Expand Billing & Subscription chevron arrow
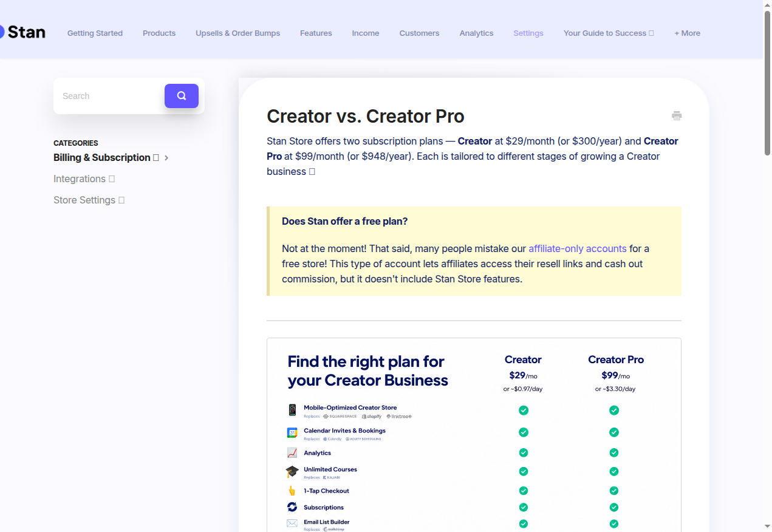This screenshot has width=772, height=532. click(x=166, y=158)
